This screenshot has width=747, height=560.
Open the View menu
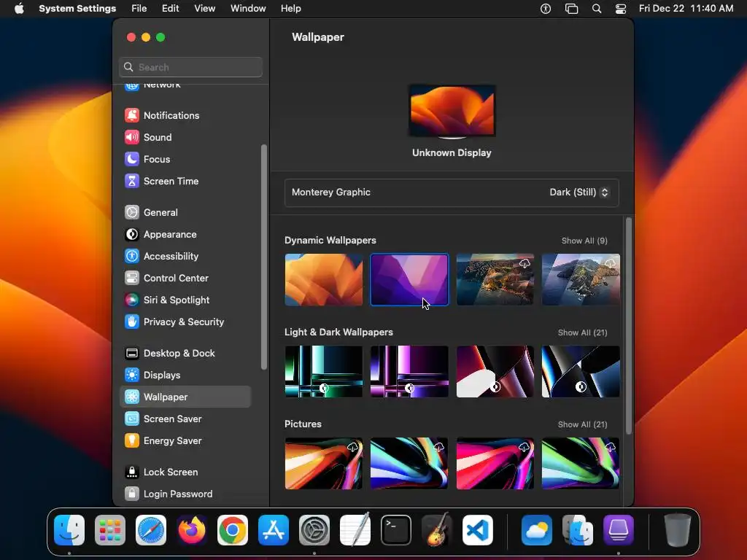[205, 9]
